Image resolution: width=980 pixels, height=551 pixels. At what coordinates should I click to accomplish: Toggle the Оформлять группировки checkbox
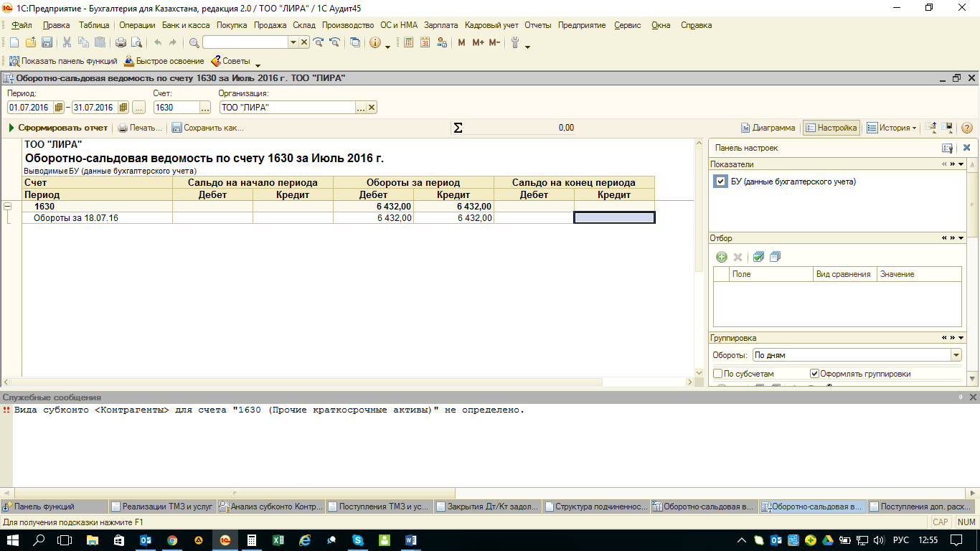pyautogui.click(x=814, y=374)
